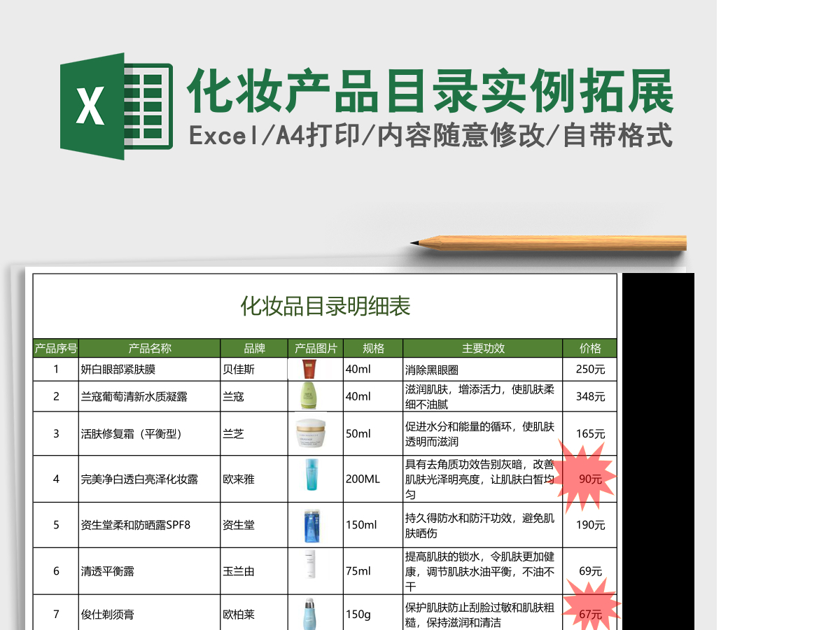Screen dimensions: 840x630
Task: Click the product name 清透平衡露
Action: (x=107, y=570)
